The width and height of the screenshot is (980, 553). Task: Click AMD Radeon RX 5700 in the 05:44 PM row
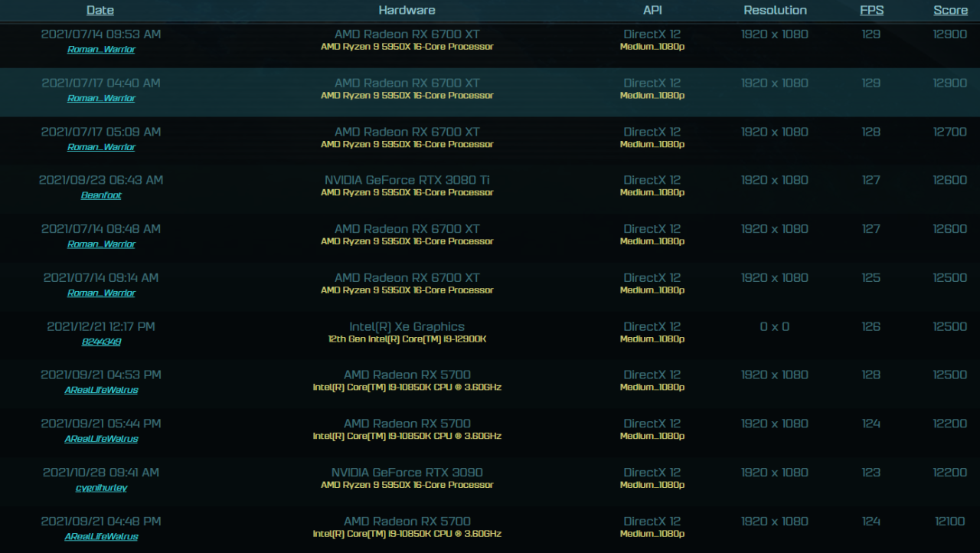point(407,424)
